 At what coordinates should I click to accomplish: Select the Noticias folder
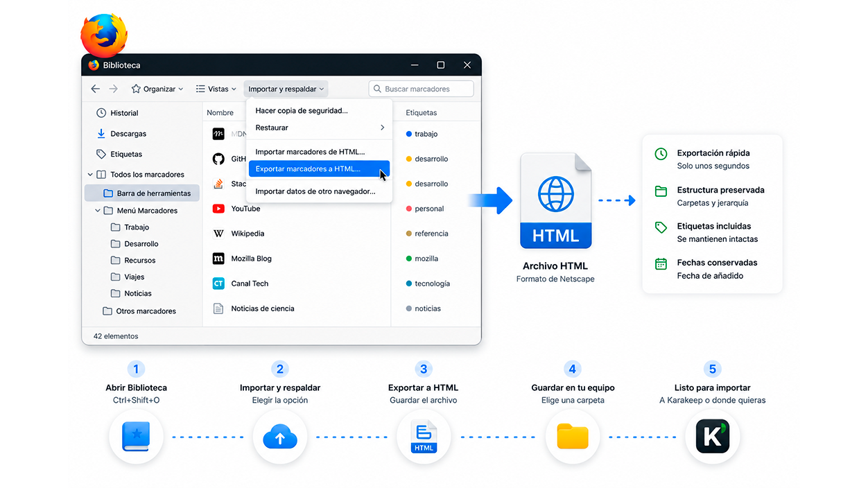(x=131, y=294)
